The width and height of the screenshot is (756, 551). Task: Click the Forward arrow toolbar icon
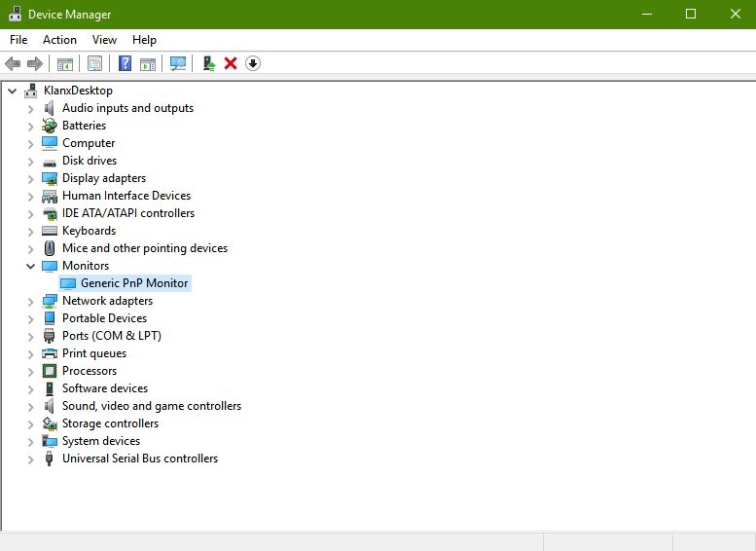point(35,63)
